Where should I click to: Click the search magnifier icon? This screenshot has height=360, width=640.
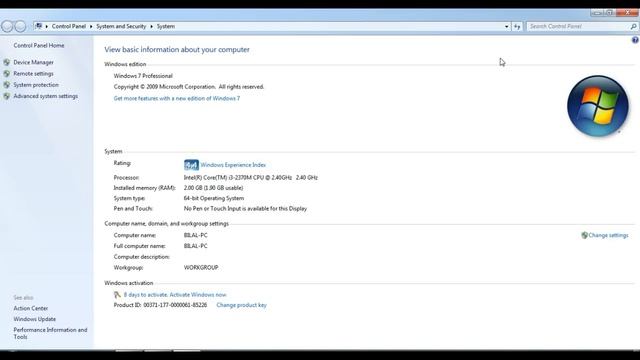click(633, 27)
